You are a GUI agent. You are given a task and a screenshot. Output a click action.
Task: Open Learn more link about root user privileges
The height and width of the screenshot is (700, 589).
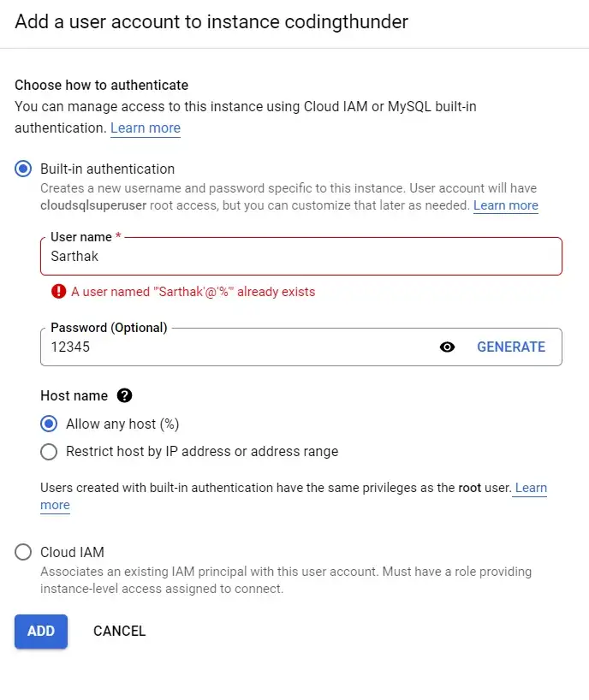[x=531, y=488]
